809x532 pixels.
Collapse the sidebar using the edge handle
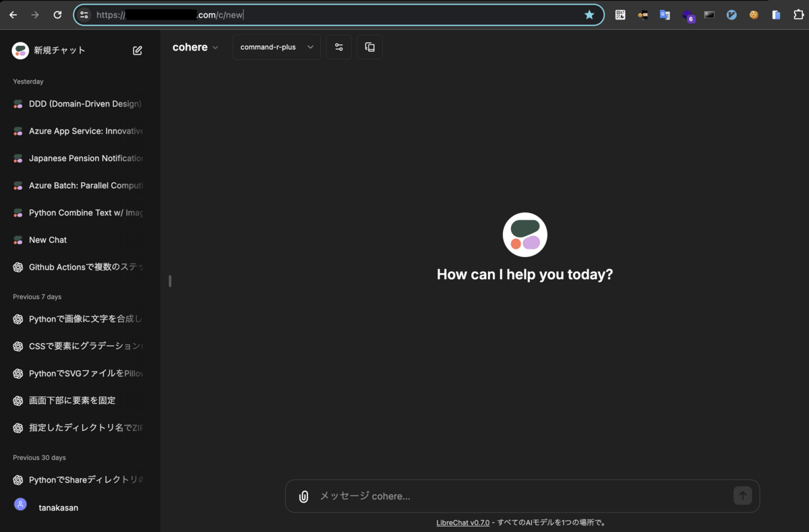click(x=169, y=280)
